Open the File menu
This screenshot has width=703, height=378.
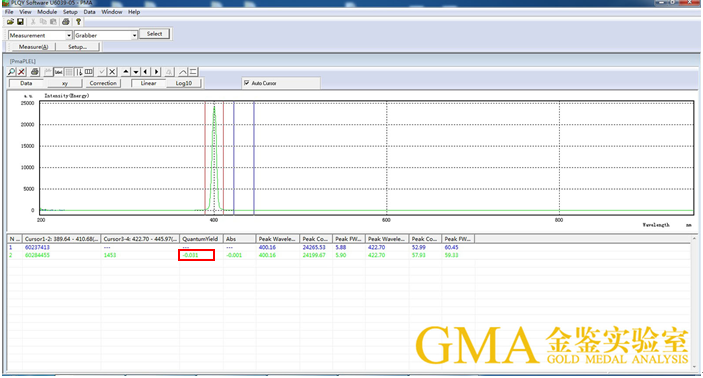pos(9,12)
